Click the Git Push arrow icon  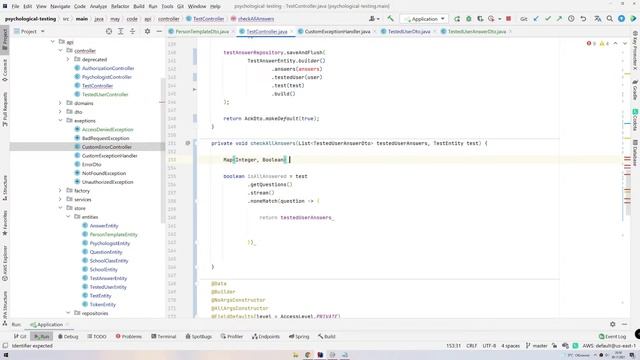coord(559,19)
